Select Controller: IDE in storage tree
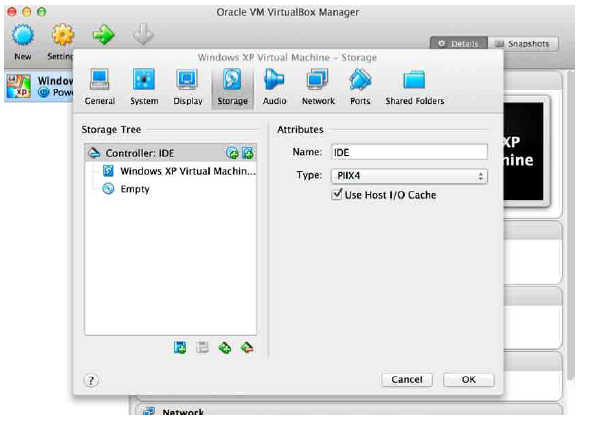593x423 pixels. (x=171, y=153)
